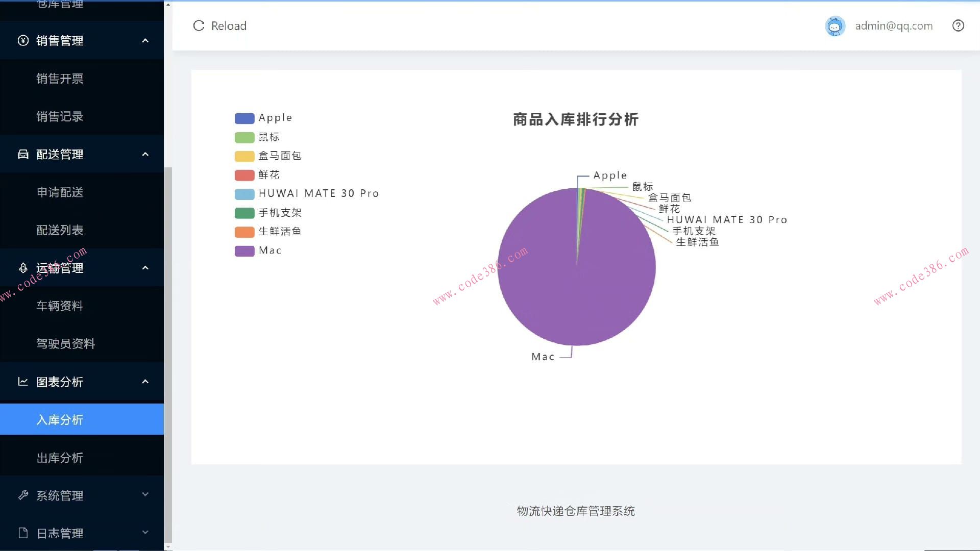Screen dimensions: 980x551
Task: Select the 配送管理 delivery icon
Action: pyautogui.click(x=22, y=154)
